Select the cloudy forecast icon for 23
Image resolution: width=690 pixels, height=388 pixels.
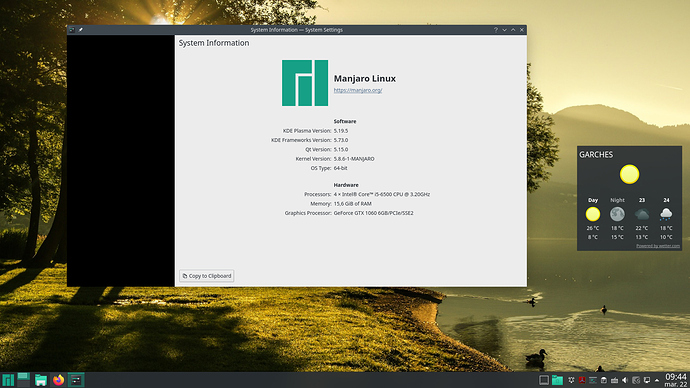point(642,214)
